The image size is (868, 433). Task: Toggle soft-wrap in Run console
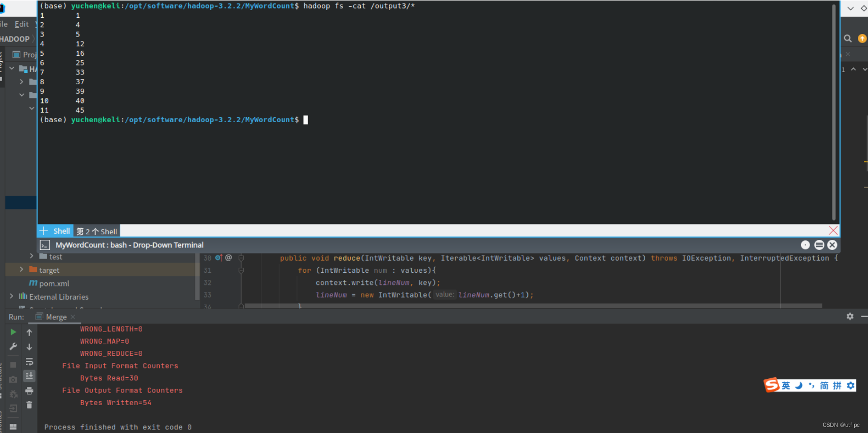(x=29, y=362)
